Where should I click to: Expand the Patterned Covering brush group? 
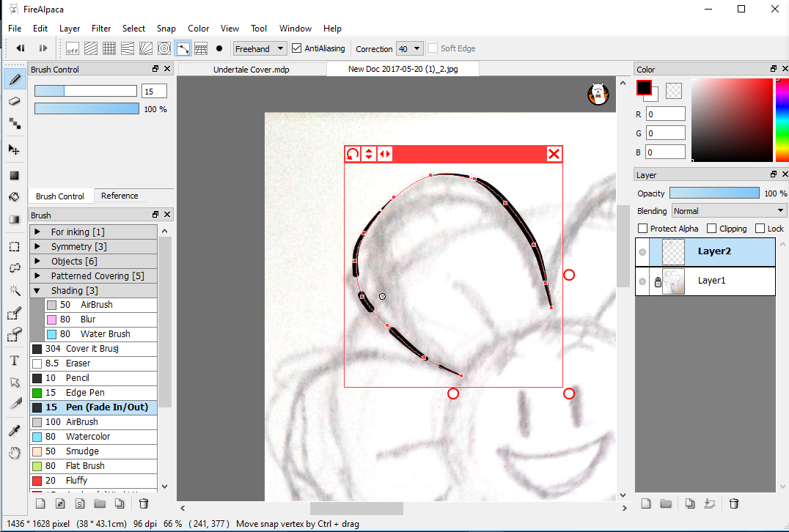[x=37, y=276]
